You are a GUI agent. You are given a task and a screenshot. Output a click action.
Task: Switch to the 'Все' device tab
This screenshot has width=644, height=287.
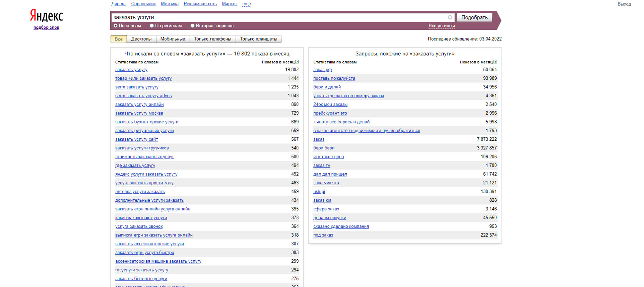point(119,39)
